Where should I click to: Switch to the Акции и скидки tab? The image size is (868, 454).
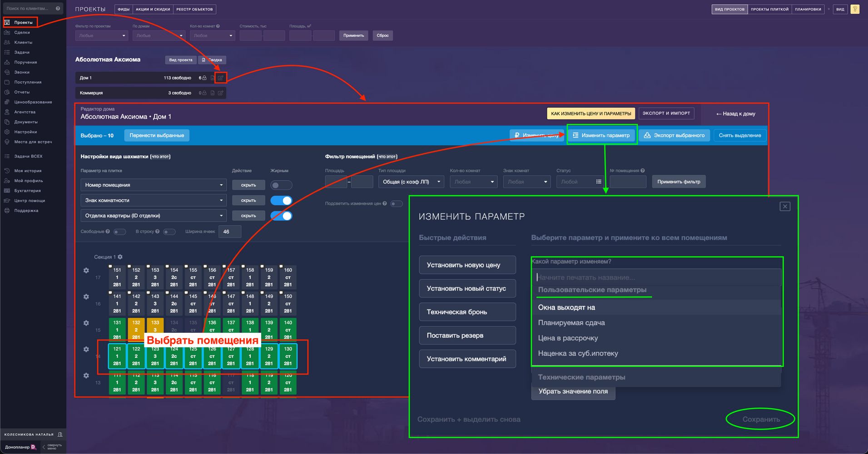click(x=153, y=9)
